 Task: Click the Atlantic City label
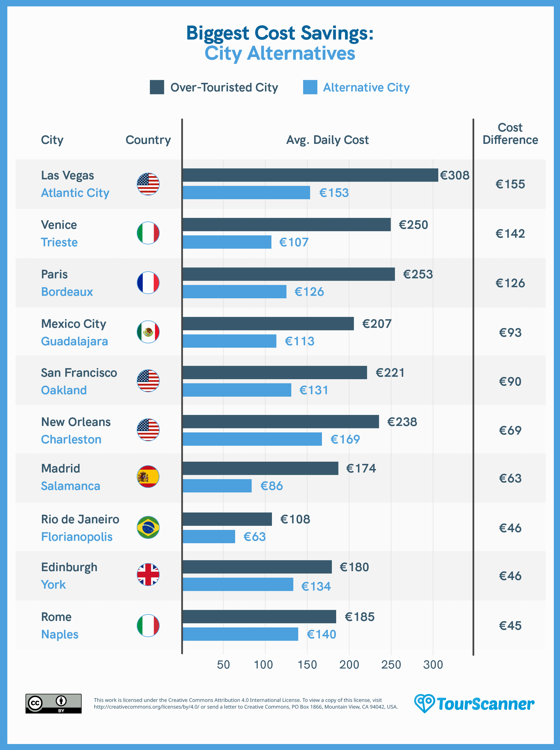point(75,193)
